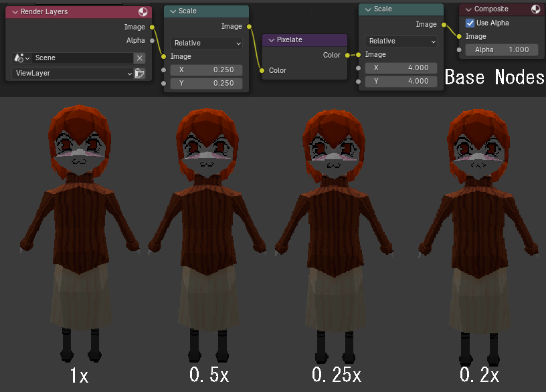Click the Y 4.000 value field
This screenshot has height=392, width=546.
tap(401, 81)
